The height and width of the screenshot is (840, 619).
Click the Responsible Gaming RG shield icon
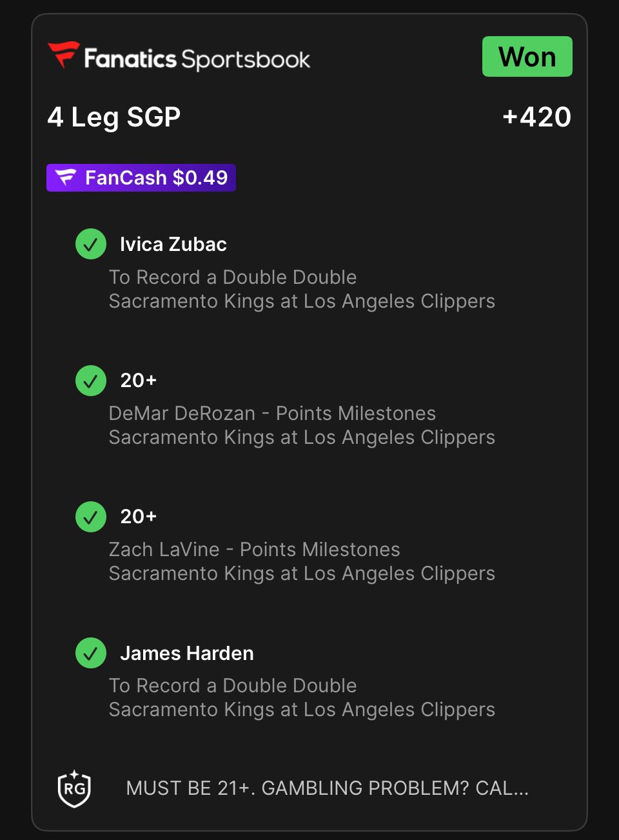[x=74, y=788]
